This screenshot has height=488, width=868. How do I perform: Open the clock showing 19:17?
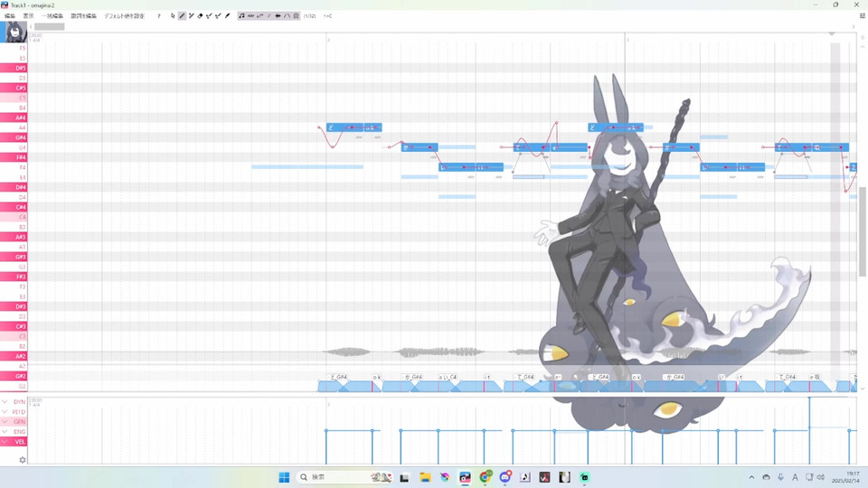[x=845, y=477]
